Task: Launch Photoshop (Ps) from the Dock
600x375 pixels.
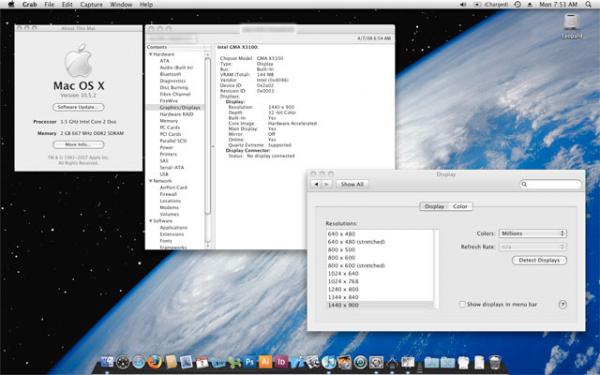Action: pos(249,362)
